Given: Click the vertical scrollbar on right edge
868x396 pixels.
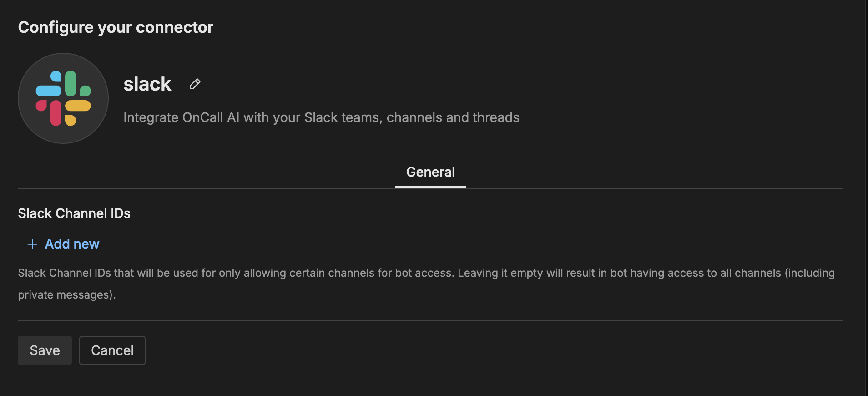Looking at the screenshot, I should coord(866,198).
